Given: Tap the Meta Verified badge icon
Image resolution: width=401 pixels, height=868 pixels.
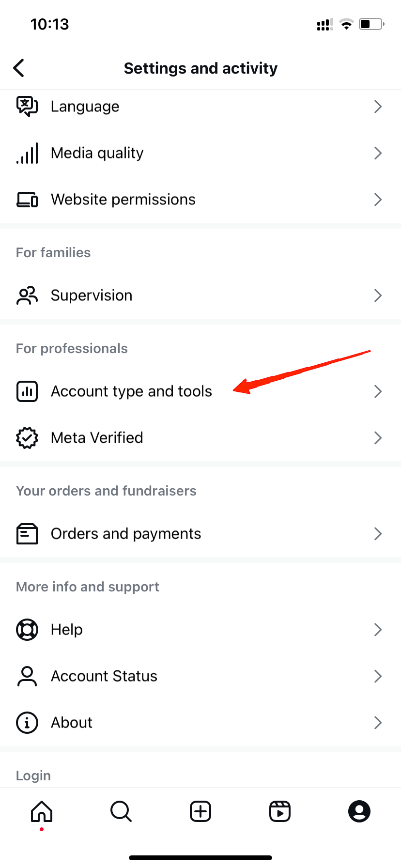Looking at the screenshot, I should (27, 437).
